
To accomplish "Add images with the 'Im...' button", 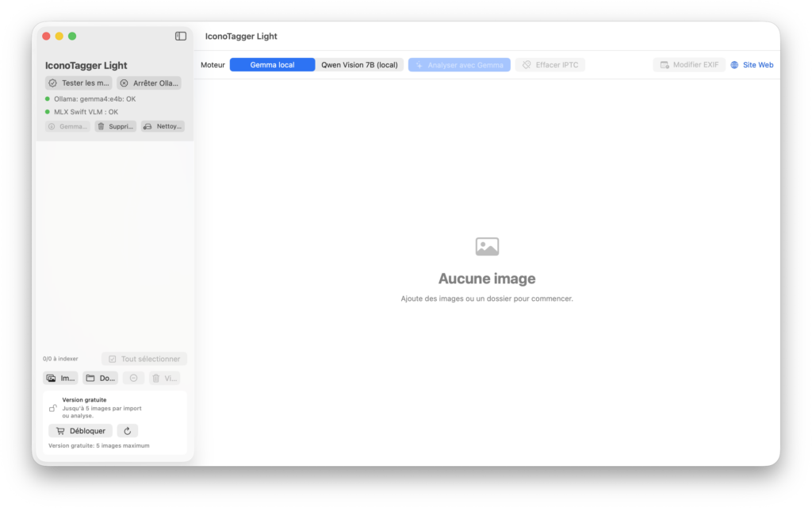I will pyautogui.click(x=60, y=379).
